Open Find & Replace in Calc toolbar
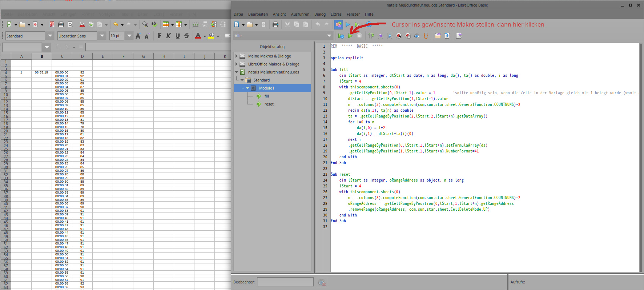Viewport: 644px width, 290px height. pyautogui.click(x=145, y=24)
